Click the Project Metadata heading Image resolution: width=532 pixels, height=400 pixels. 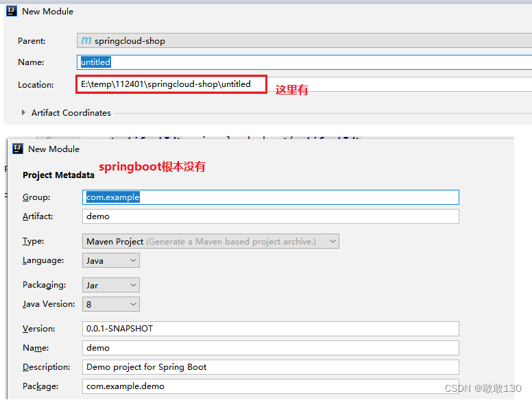58,175
